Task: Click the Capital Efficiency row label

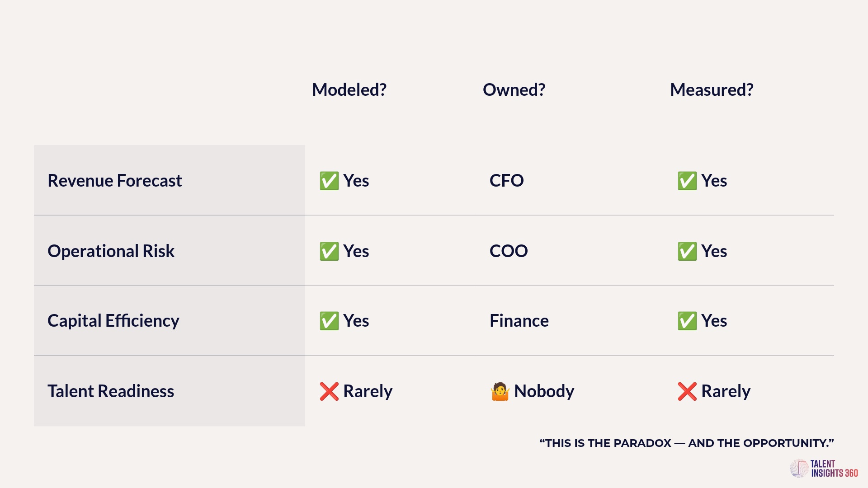Action: pyautogui.click(x=113, y=321)
